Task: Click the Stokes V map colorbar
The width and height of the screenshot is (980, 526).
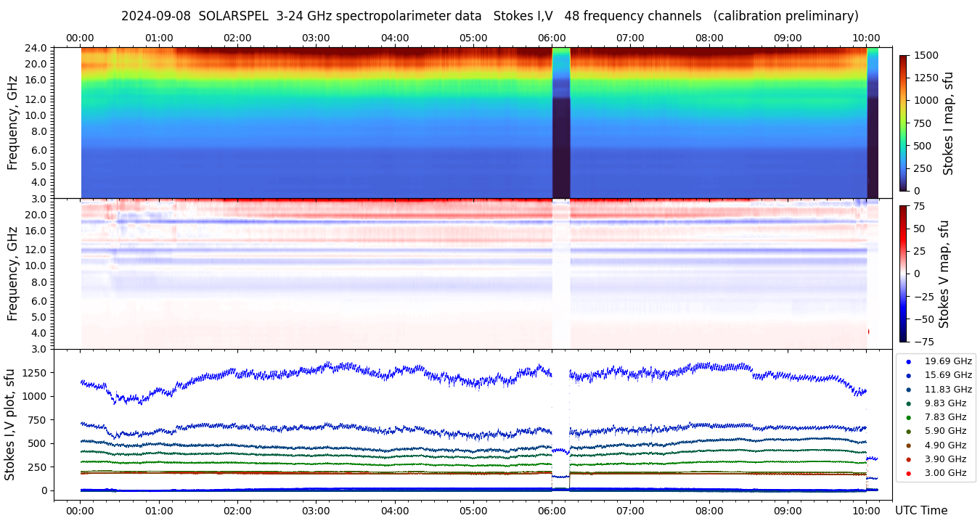Action: [903, 273]
